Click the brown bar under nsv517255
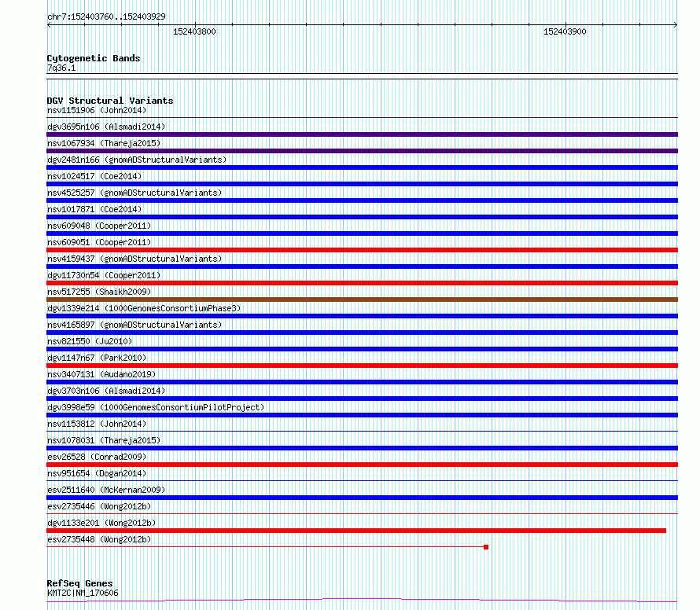The image size is (700, 610). click(362, 299)
